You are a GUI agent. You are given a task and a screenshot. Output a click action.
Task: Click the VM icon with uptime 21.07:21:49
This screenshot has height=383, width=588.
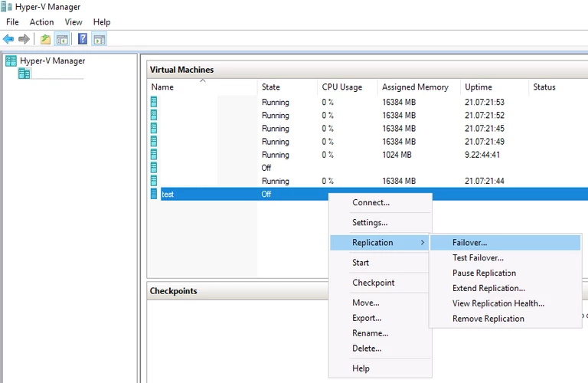[x=154, y=141]
